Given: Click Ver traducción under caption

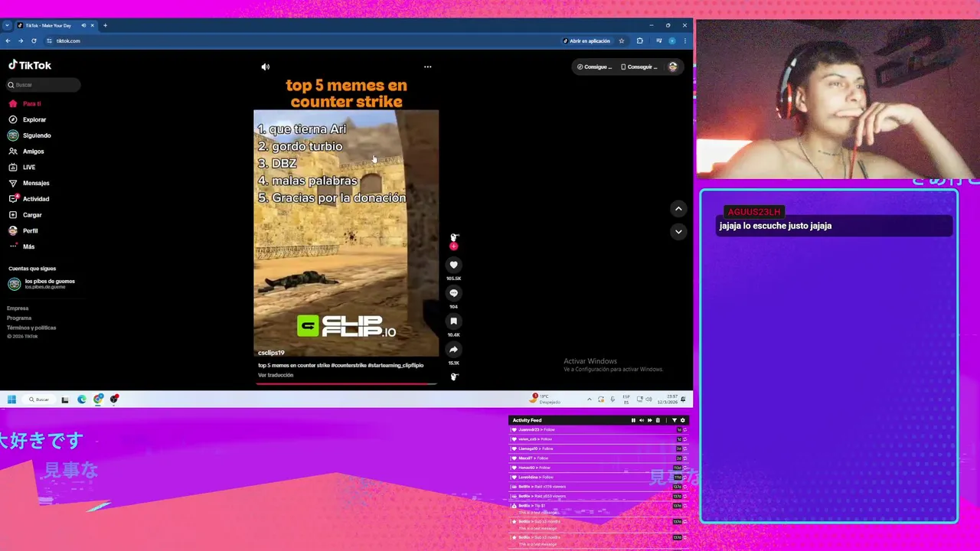Looking at the screenshot, I should pos(276,375).
